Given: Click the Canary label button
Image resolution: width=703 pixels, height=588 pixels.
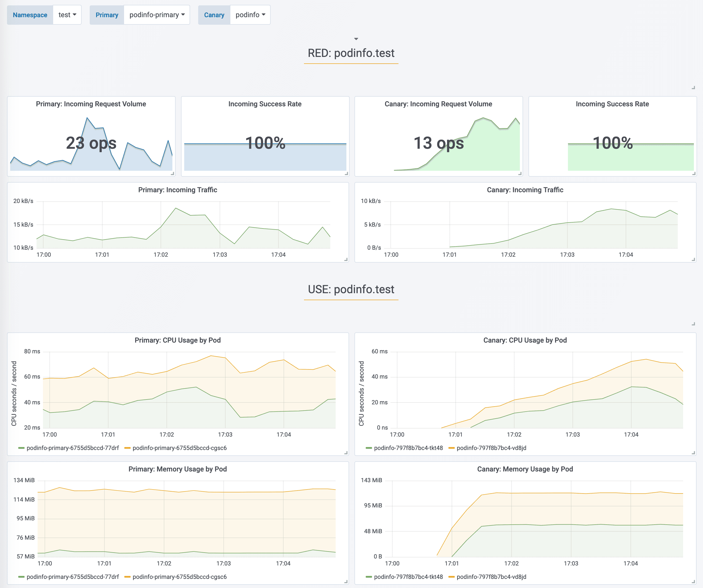Looking at the screenshot, I should coord(214,15).
